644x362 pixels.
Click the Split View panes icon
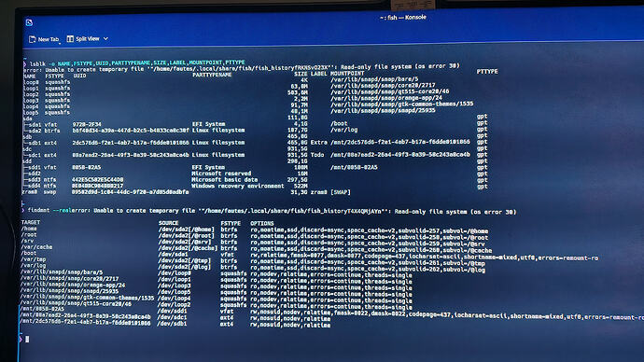click(70, 38)
